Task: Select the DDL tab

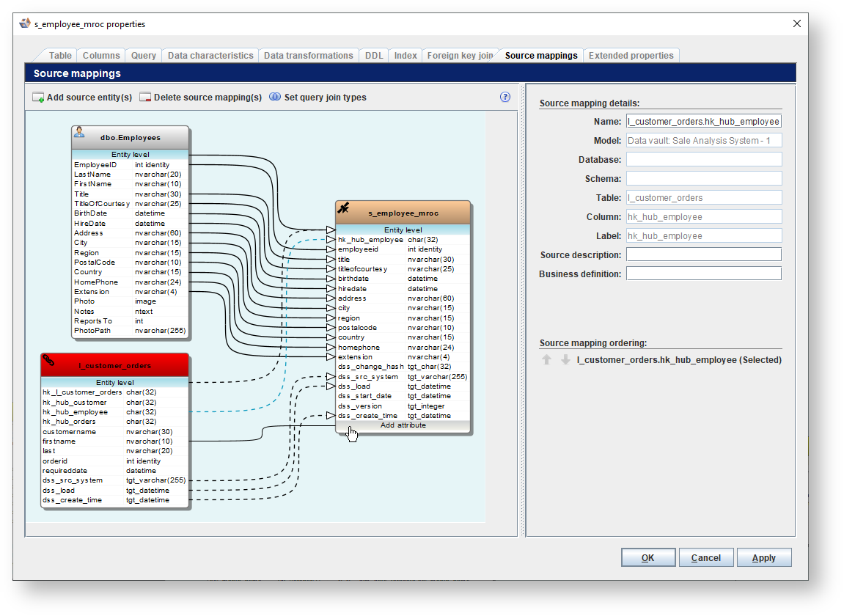Action: pyautogui.click(x=374, y=56)
